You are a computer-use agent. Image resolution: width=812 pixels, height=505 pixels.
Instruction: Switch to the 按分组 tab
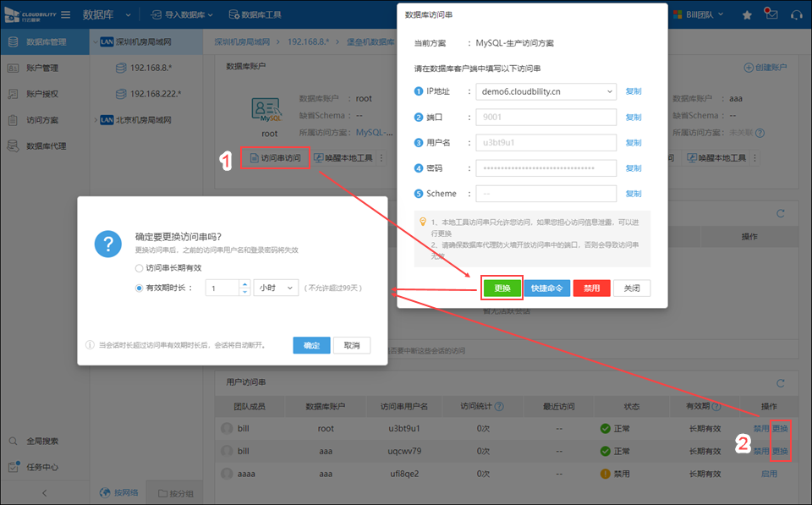[x=175, y=493]
